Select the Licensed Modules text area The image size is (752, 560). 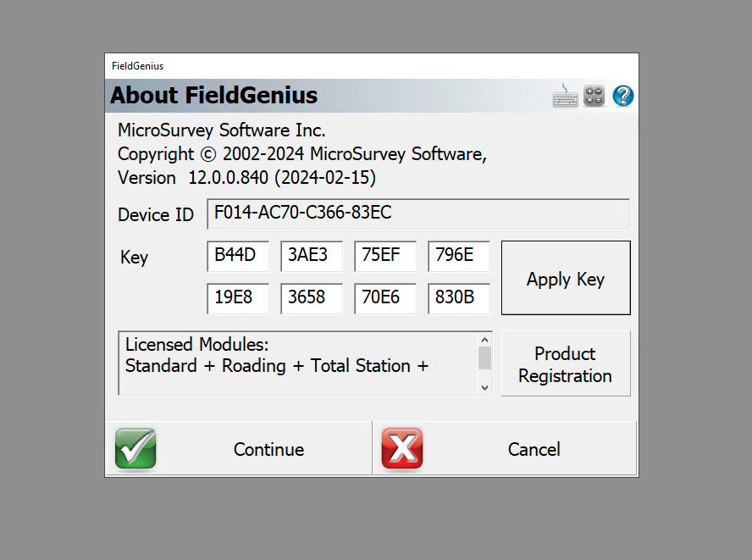pos(296,363)
